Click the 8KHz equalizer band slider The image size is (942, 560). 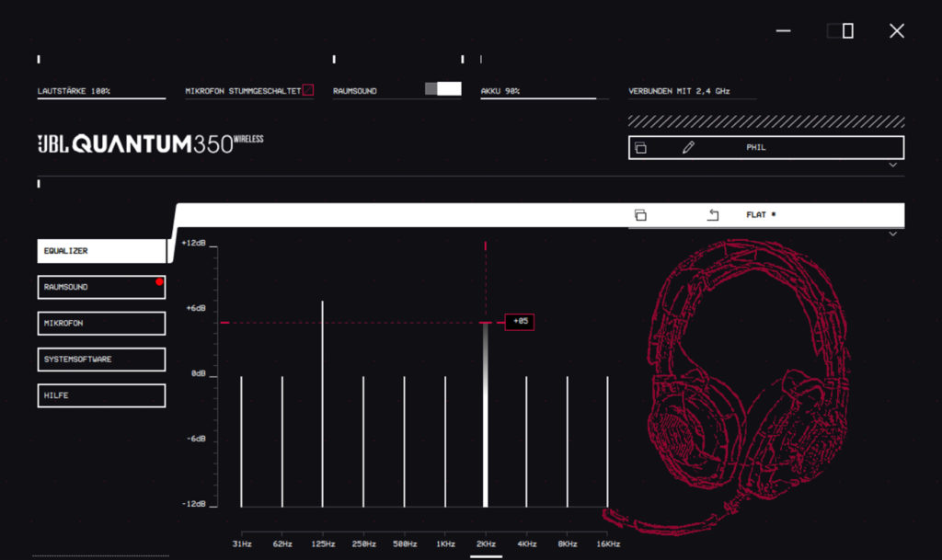pos(567,441)
